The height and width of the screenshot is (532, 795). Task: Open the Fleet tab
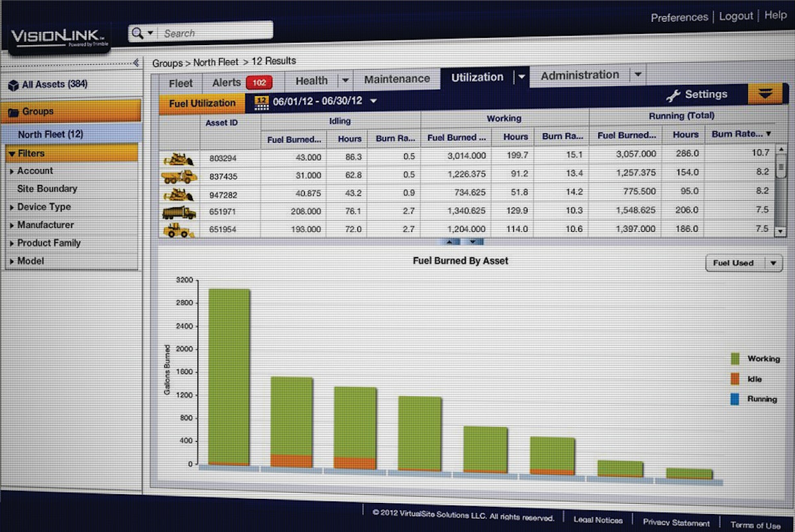(180, 82)
